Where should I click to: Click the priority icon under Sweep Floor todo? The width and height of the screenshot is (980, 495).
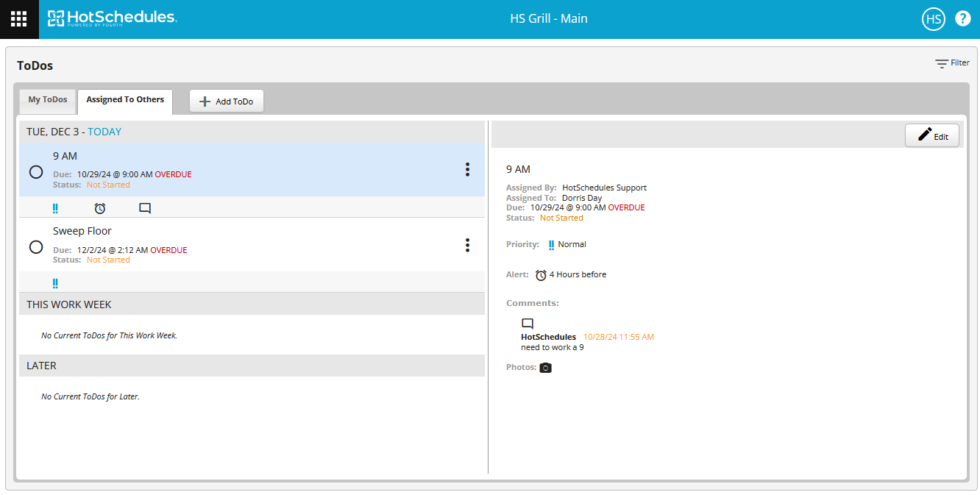pos(55,283)
